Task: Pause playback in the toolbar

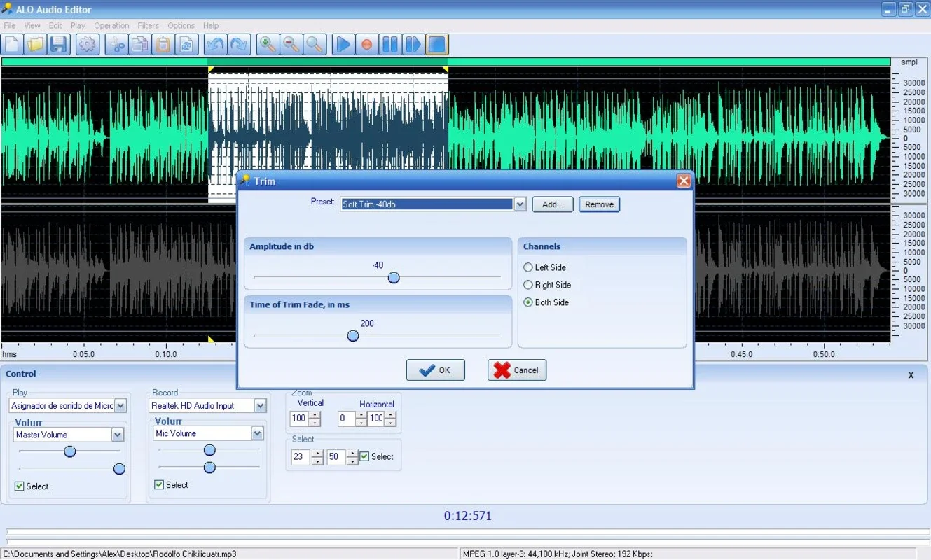Action: point(390,45)
